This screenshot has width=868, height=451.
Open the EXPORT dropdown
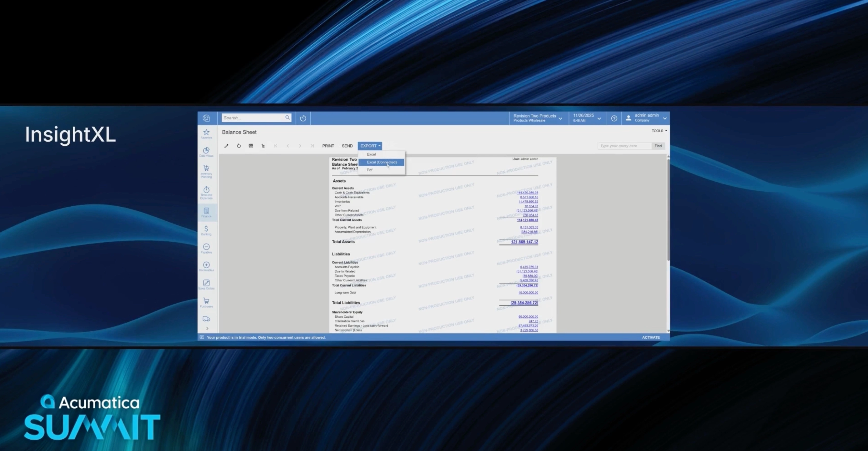click(369, 146)
